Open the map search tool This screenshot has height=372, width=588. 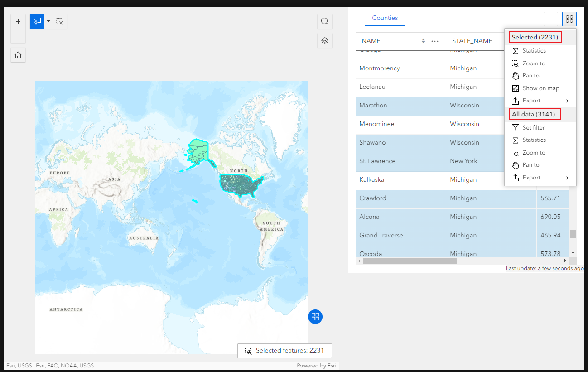(324, 21)
